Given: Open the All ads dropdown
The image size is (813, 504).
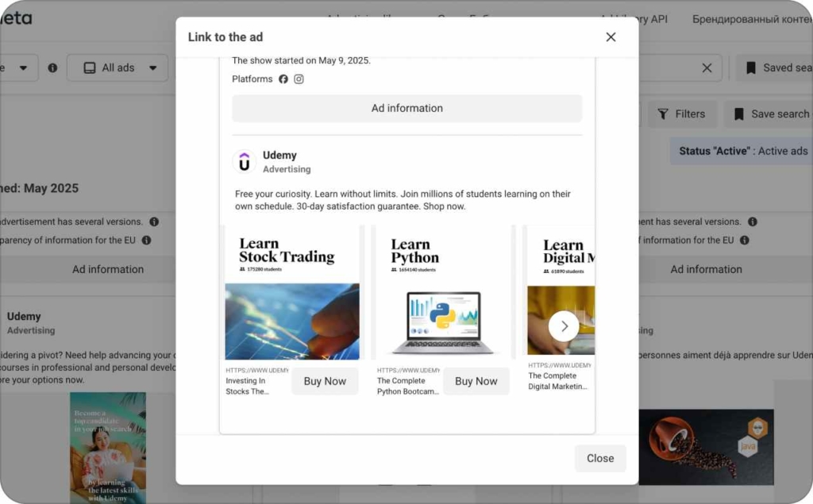Looking at the screenshot, I should click(118, 68).
